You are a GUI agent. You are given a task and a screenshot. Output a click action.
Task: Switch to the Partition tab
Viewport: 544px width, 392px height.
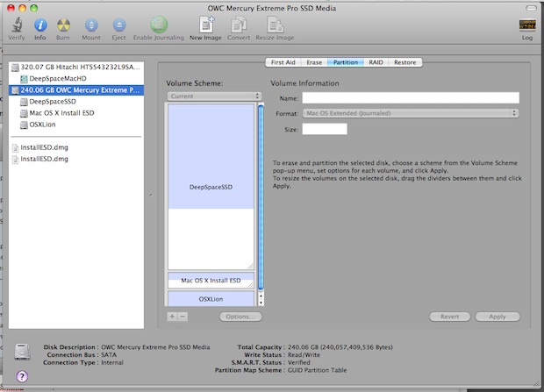coord(346,62)
